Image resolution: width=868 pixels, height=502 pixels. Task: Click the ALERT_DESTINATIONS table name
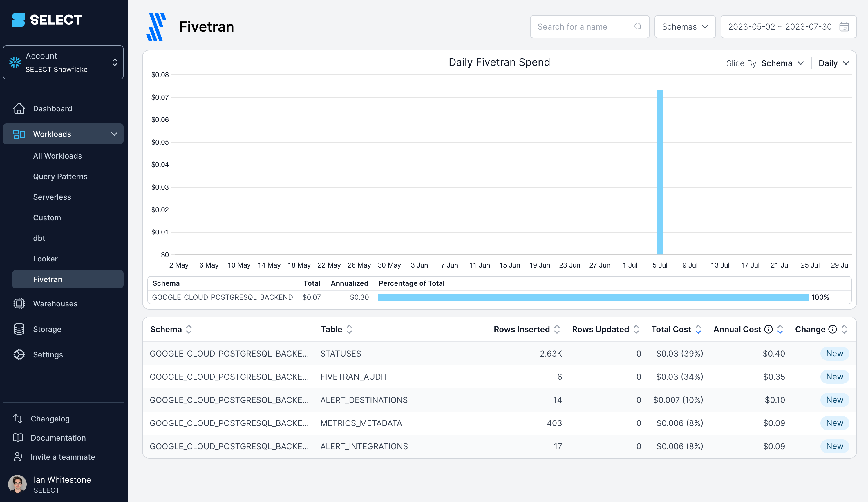(364, 400)
